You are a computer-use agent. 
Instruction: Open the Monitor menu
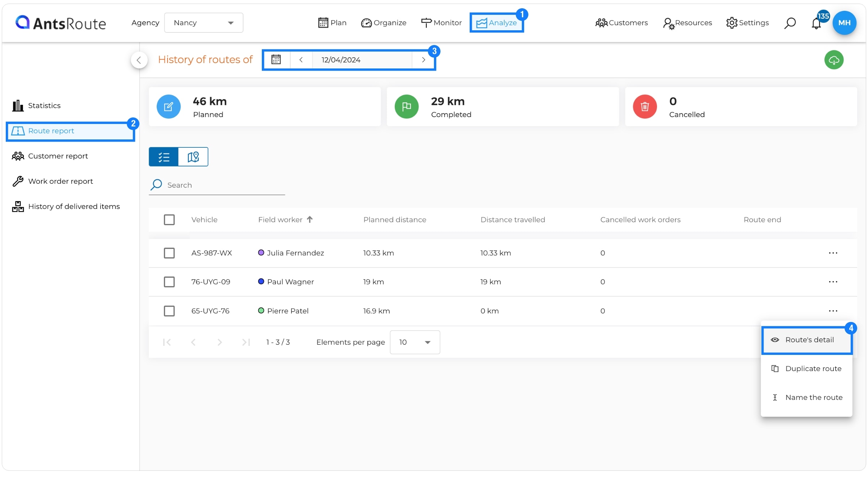click(x=441, y=23)
